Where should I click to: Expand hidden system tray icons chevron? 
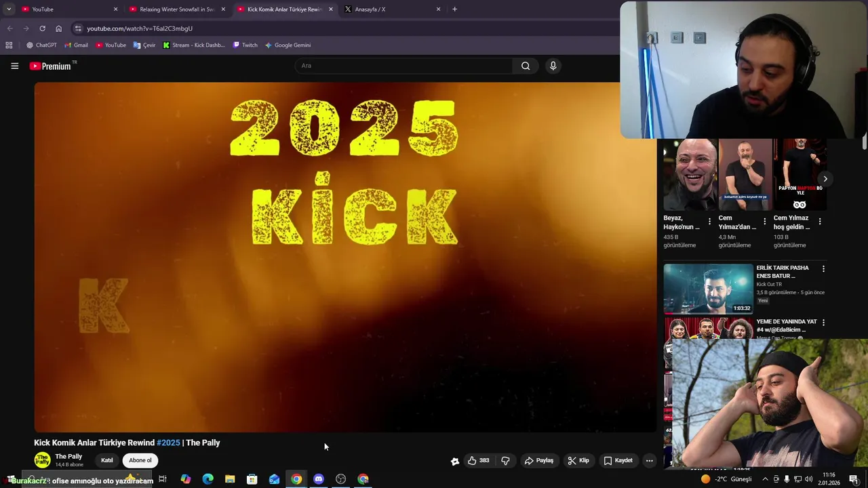[765, 479]
